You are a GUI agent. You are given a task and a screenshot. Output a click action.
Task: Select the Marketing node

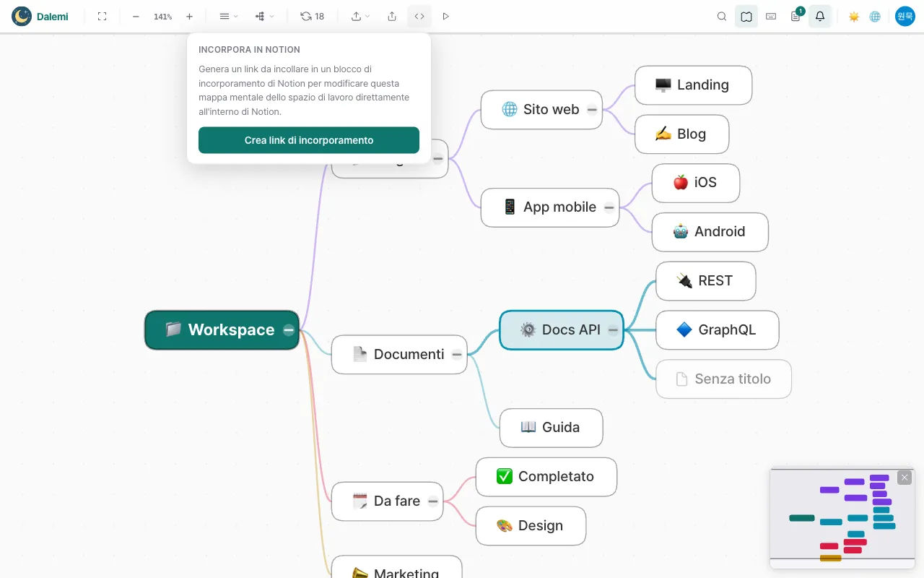(397, 567)
